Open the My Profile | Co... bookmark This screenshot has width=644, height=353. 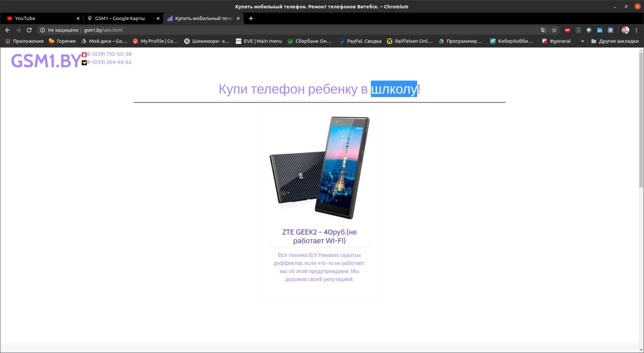[x=155, y=41]
